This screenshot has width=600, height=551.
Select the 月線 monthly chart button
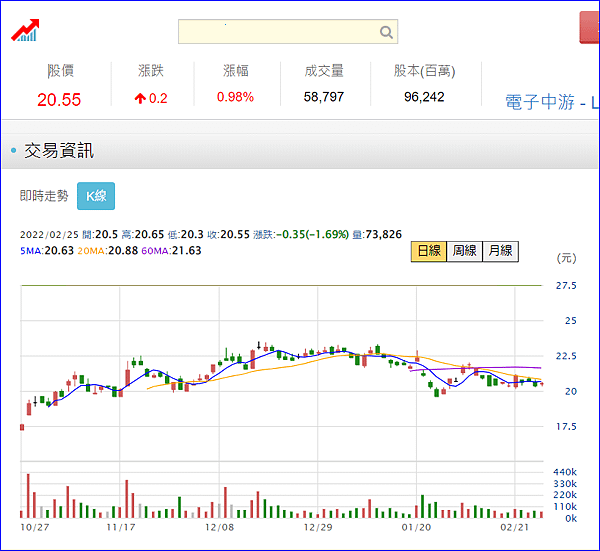tap(501, 251)
